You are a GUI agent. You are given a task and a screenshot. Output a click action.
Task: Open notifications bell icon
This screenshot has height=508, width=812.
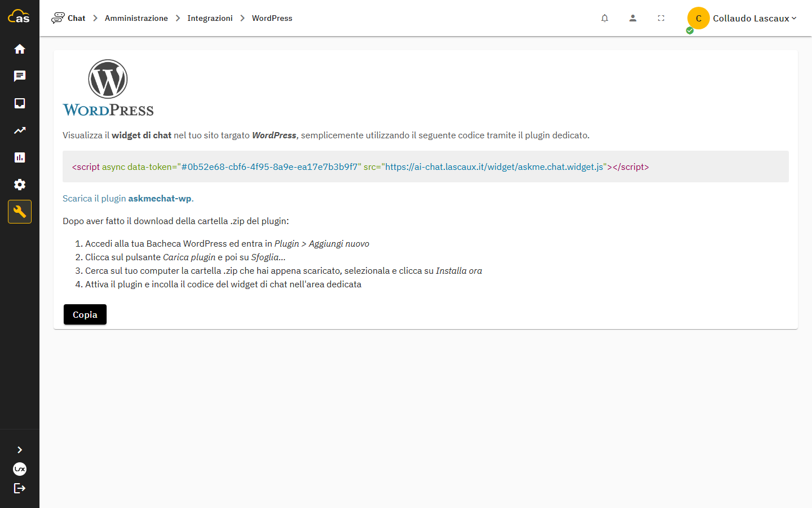coord(604,18)
